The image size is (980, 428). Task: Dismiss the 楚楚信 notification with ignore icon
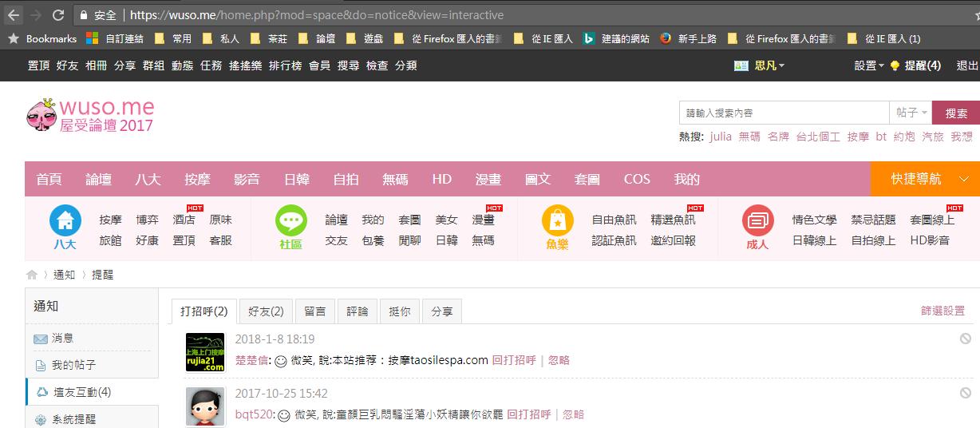coord(965,339)
